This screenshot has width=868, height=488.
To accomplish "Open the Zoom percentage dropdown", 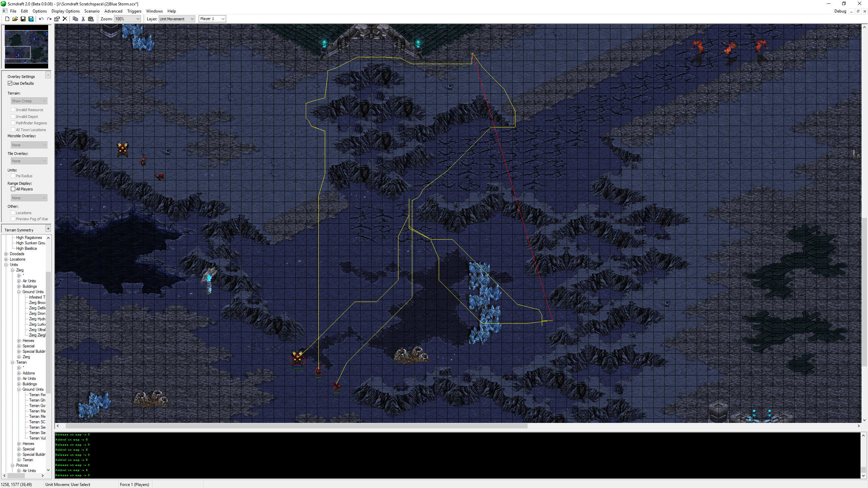I will pyautogui.click(x=127, y=19).
